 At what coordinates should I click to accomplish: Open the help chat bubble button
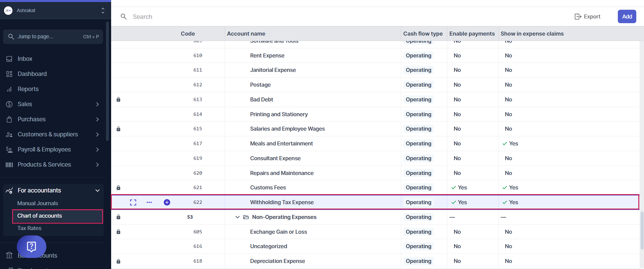pyautogui.click(x=32, y=247)
